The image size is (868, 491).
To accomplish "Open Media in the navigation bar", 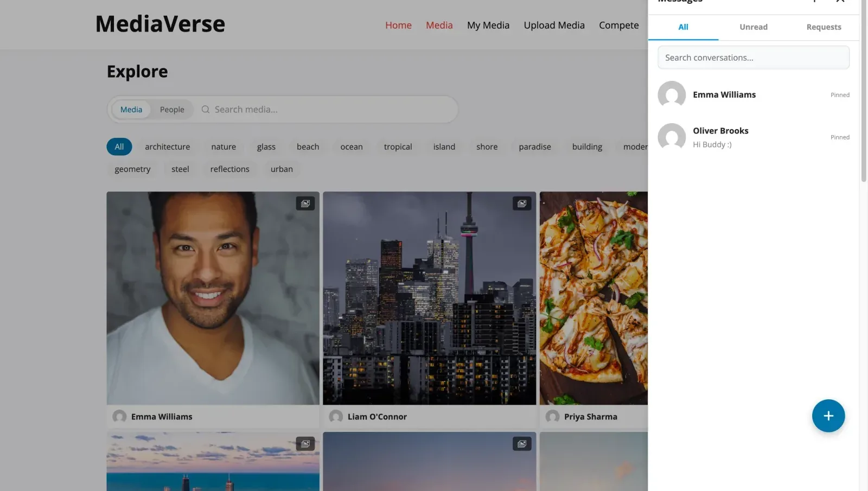I will [439, 25].
